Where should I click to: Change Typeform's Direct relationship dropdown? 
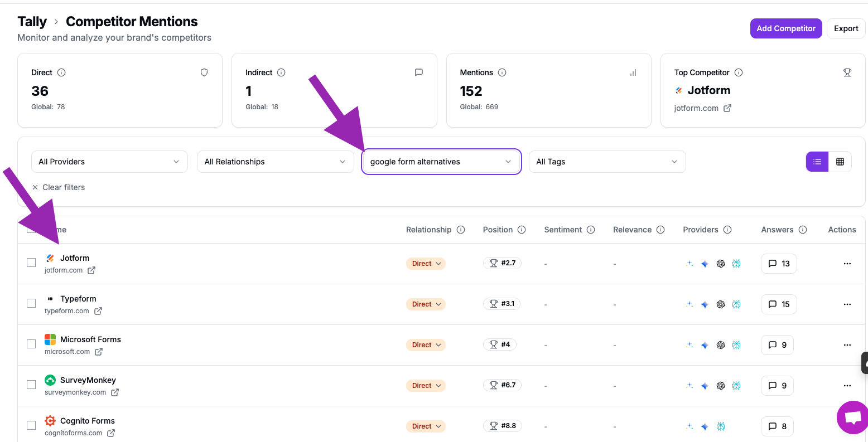point(426,304)
